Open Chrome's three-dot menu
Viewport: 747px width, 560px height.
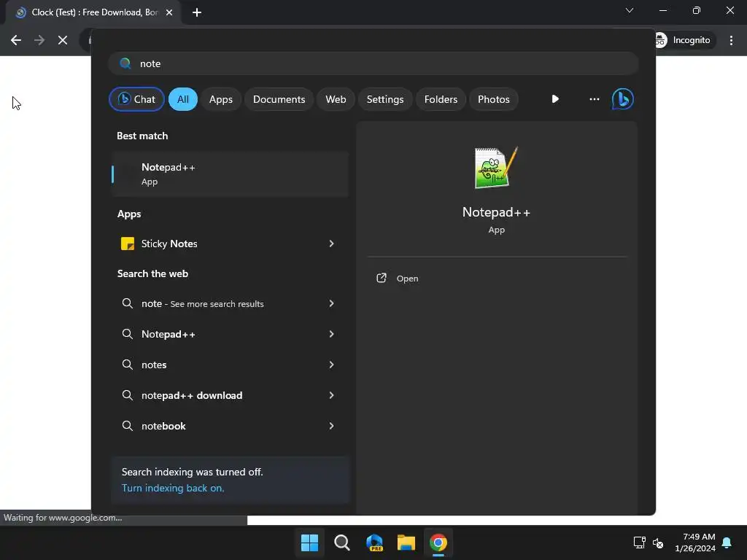[x=731, y=40]
